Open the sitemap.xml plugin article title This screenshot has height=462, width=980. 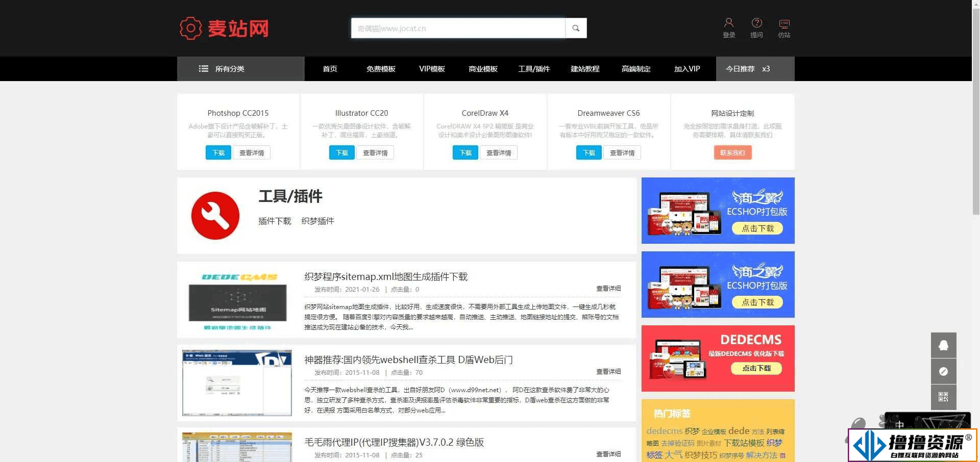(x=386, y=276)
